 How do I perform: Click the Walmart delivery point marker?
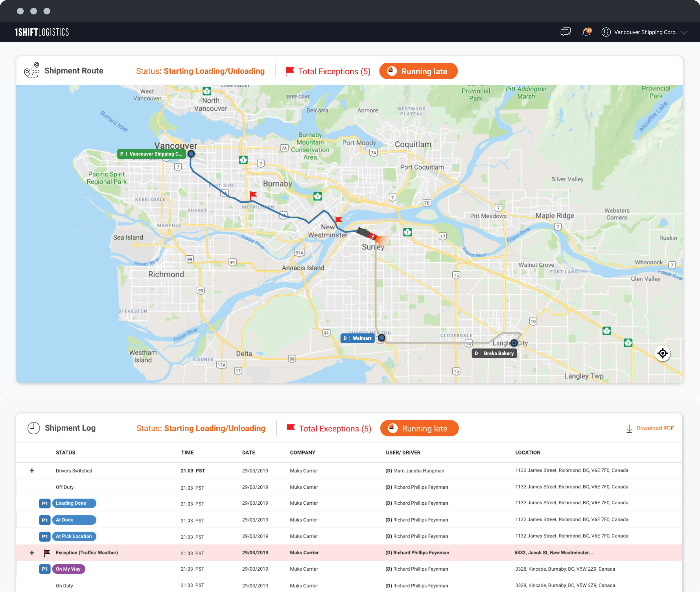pos(382,338)
